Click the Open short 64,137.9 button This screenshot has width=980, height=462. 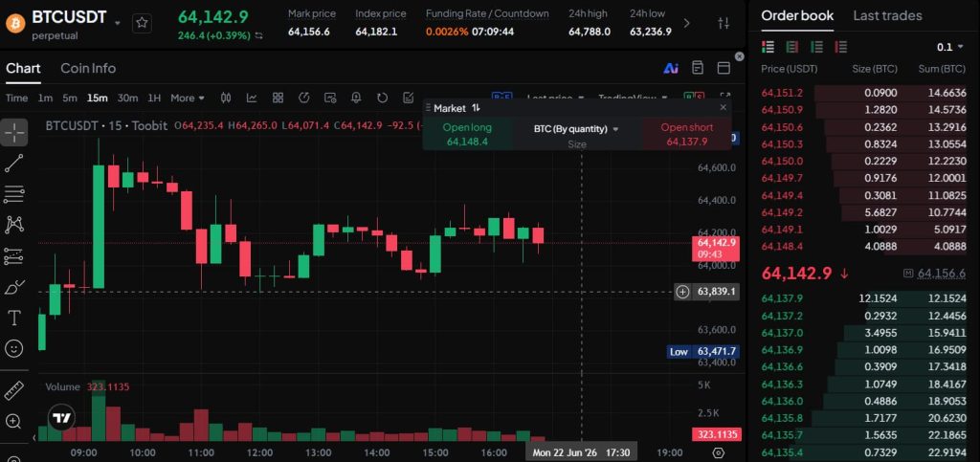point(687,134)
